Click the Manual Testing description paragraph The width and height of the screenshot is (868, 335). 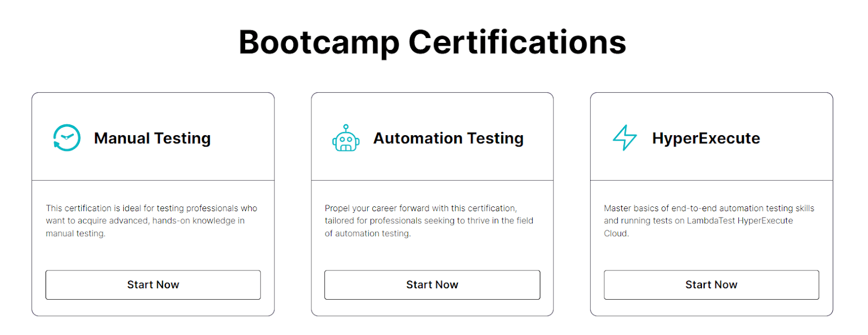[x=151, y=220]
